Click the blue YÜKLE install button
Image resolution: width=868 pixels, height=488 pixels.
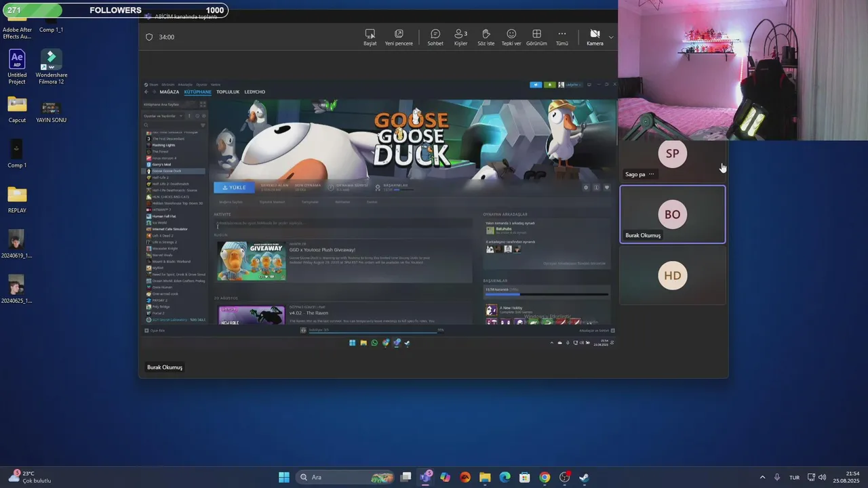[234, 187]
